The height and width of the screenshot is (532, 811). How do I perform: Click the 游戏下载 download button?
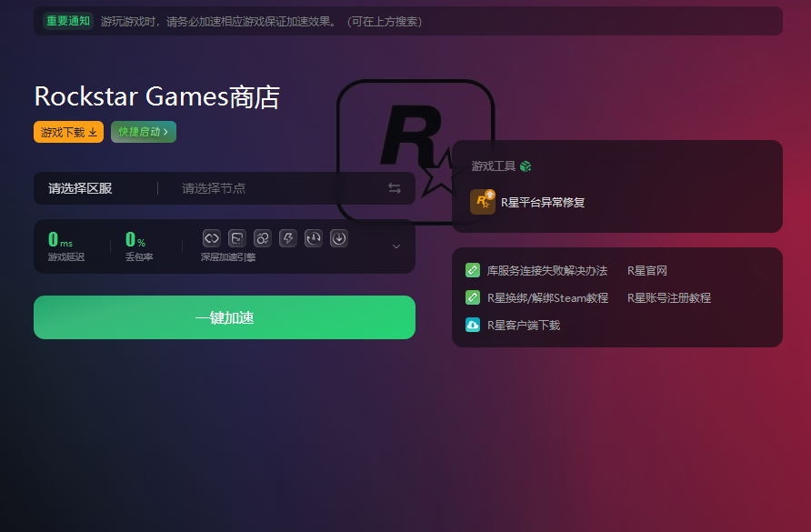[68, 132]
